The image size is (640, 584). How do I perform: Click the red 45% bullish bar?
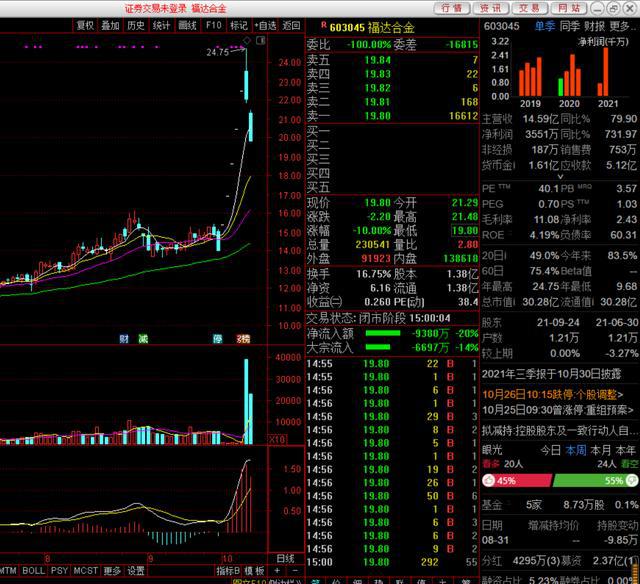click(x=517, y=480)
